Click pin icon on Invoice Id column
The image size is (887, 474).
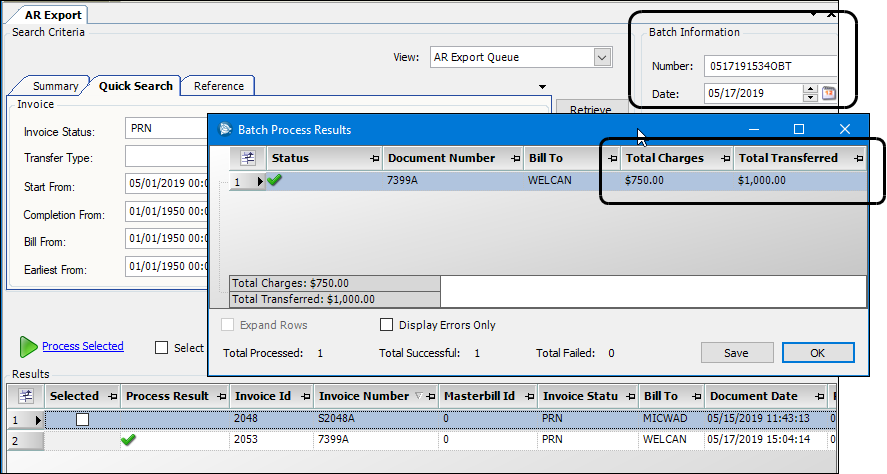304,396
